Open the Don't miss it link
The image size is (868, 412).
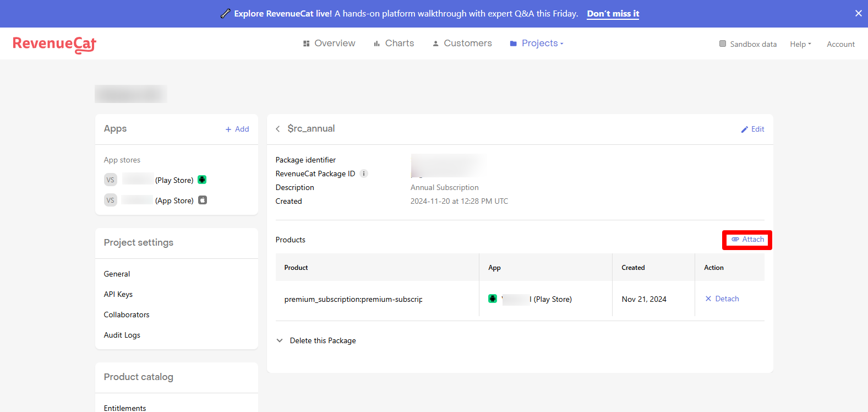[x=613, y=14]
